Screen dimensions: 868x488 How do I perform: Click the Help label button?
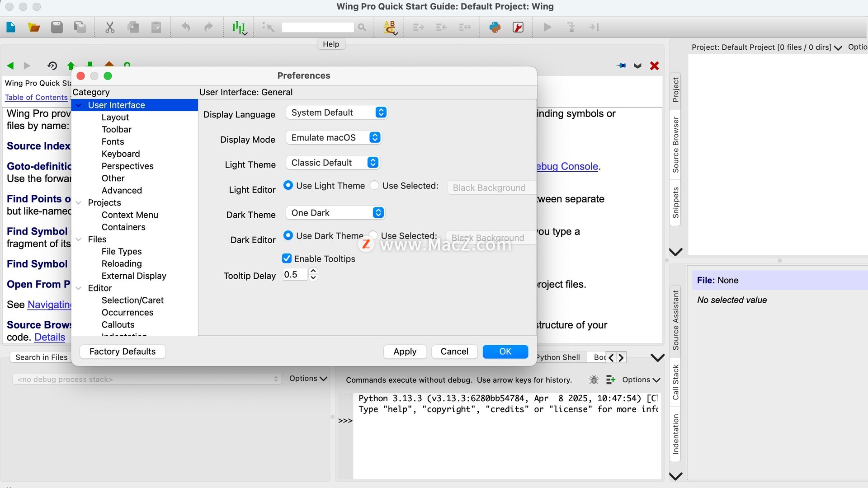coord(331,44)
